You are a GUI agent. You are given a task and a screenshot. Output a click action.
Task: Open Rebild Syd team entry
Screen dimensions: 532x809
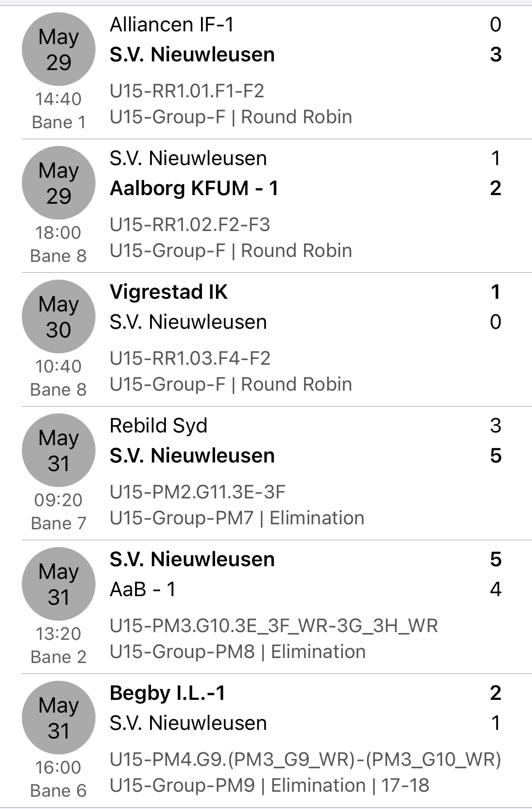tap(158, 426)
